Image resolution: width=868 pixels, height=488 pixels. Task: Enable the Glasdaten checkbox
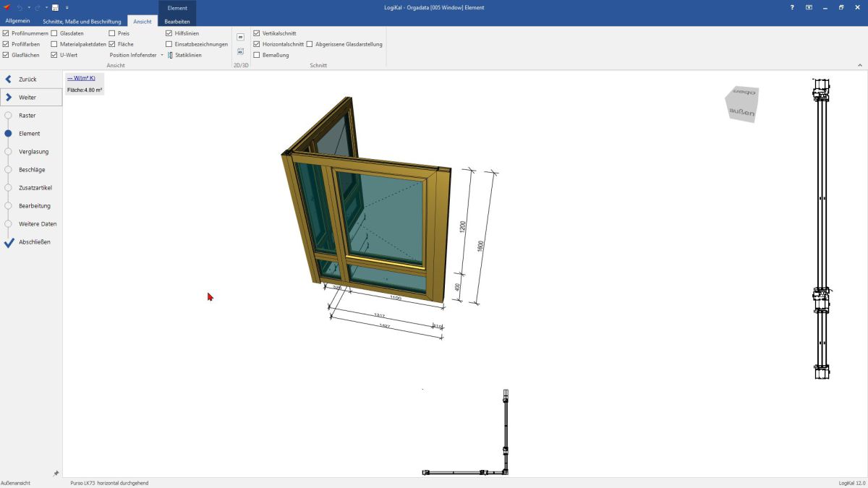pyautogui.click(x=54, y=33)
